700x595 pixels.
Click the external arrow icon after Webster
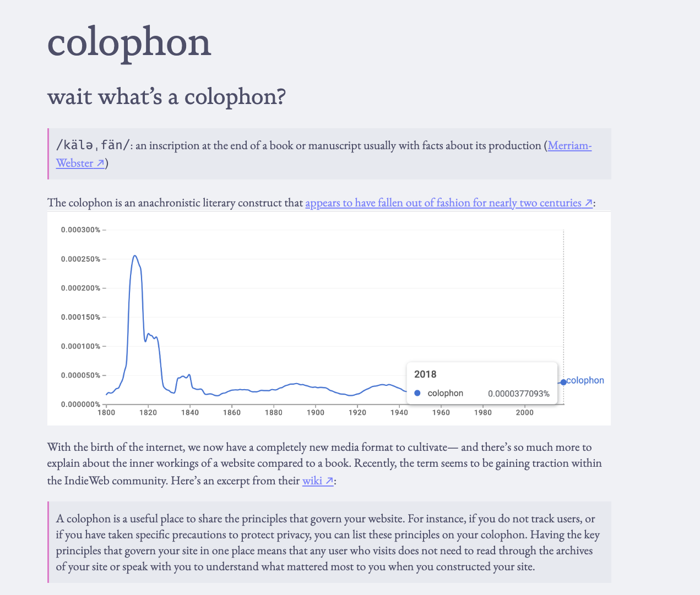tap(100, 163)
